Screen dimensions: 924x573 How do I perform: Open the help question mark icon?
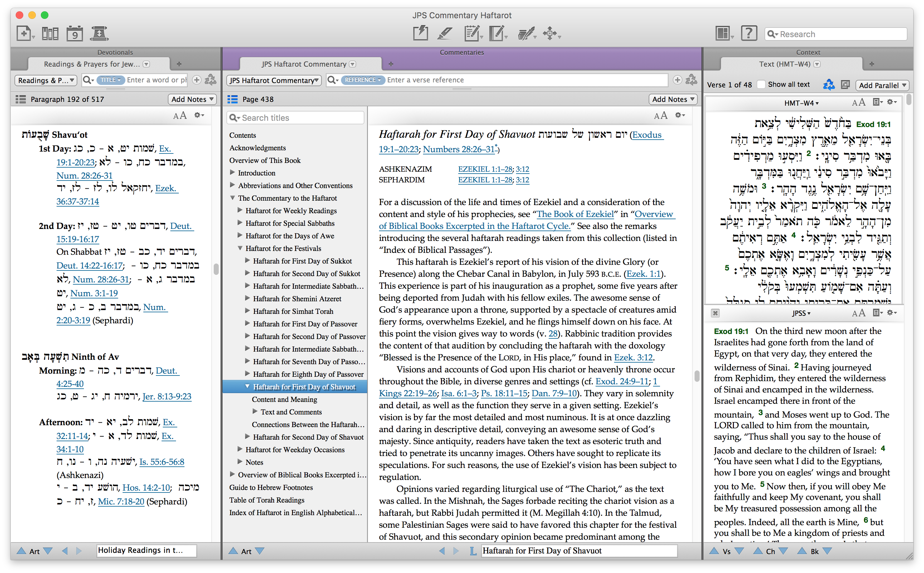(x=749, y=33)
